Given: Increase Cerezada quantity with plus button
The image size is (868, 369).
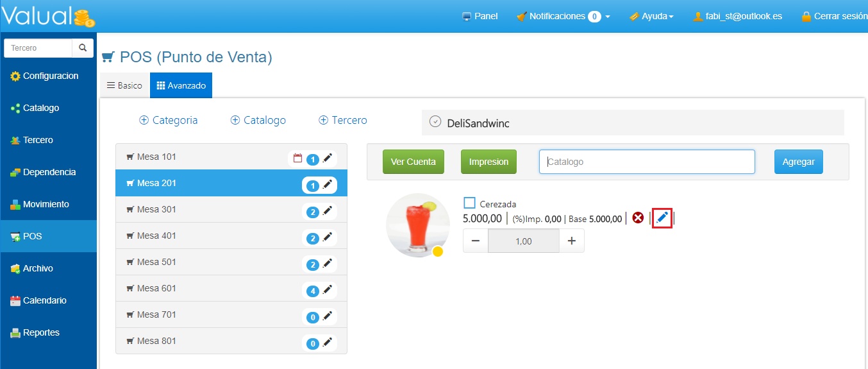Looking at the screenshot, I should tap(572, 241).
